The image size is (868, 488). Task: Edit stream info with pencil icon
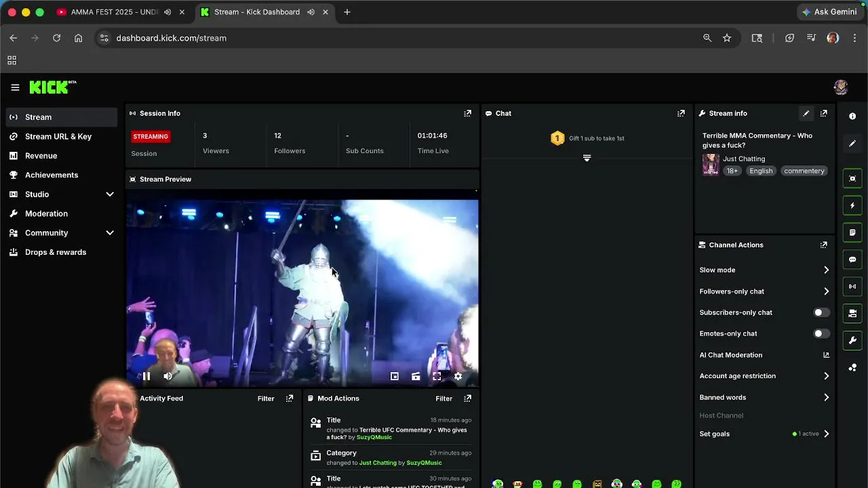pyautogui.click(x=806, y=113)
